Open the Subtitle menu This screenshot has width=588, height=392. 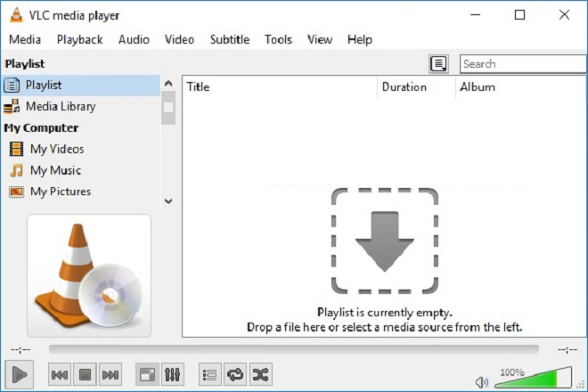pos(230,39)
